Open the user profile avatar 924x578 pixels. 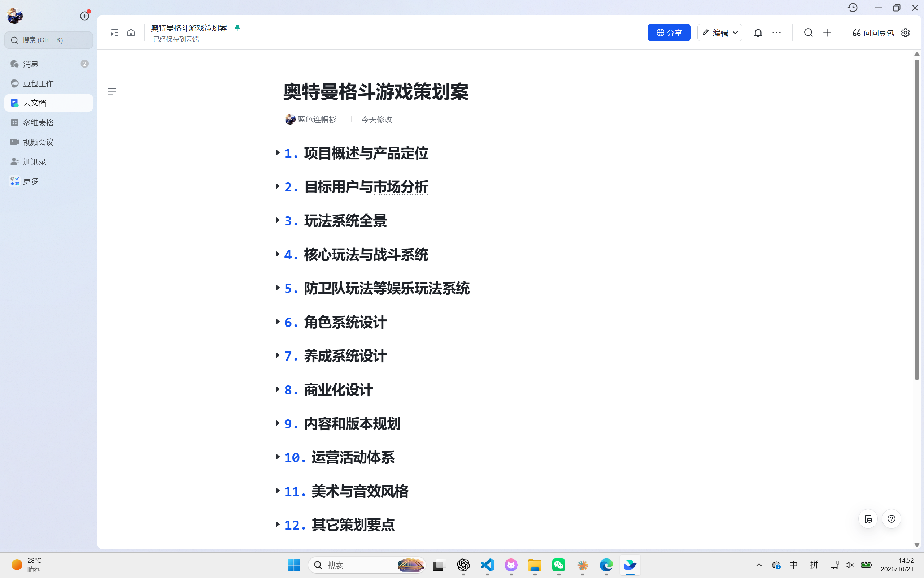(x=15, y=16)
